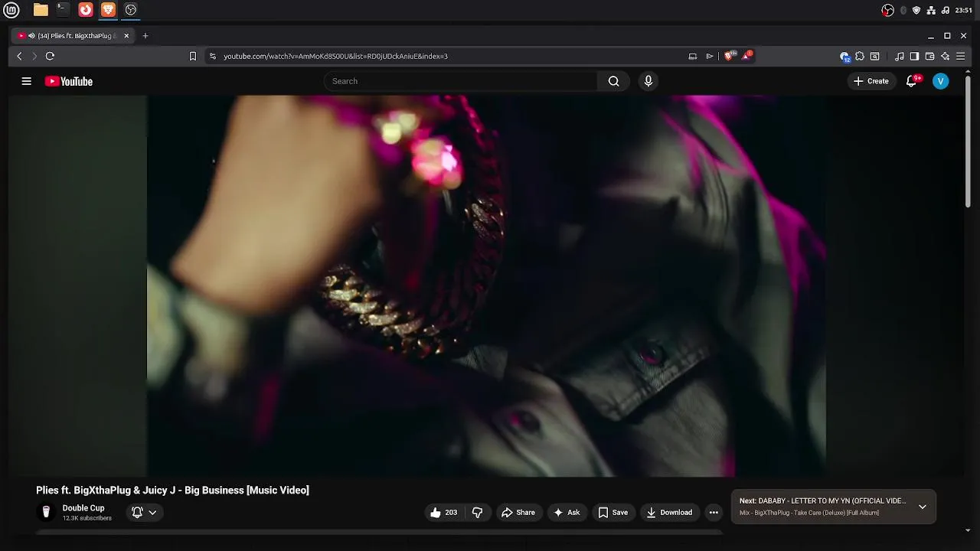The image size is (980, 551).
Task: Open the clock showing 23:51
Action: pos(964,10)
